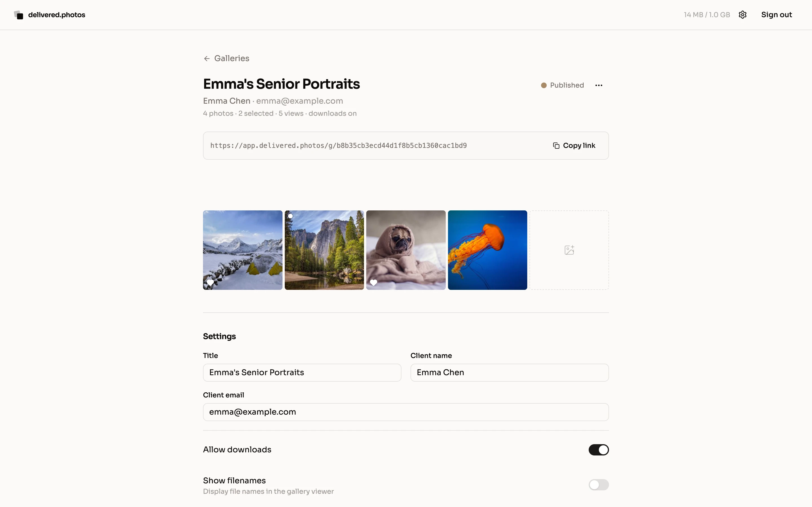Open the jellyfish photo thumbnail
Image resolution: width=812 pixels, height=507 pixels.
[487, 250]
